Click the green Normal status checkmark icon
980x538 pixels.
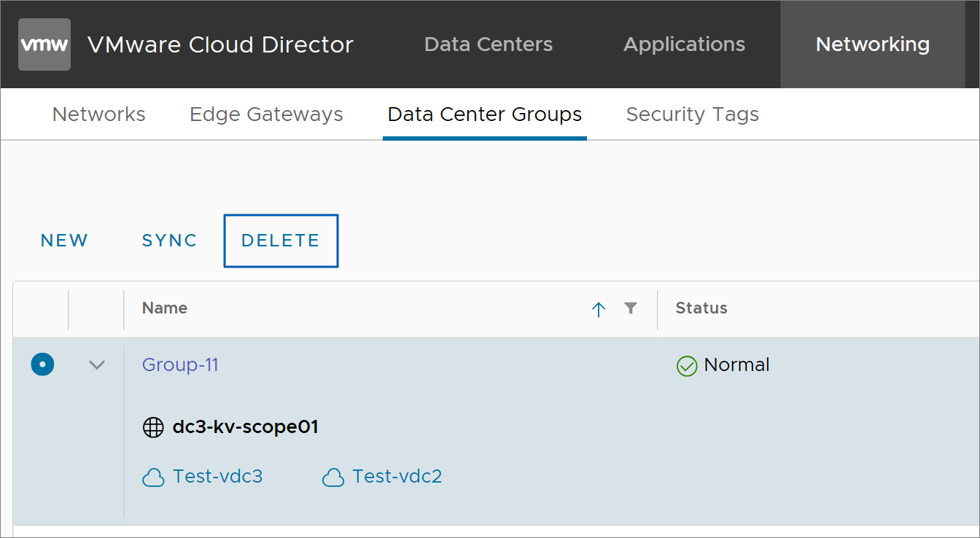click(x=687, y=365)
